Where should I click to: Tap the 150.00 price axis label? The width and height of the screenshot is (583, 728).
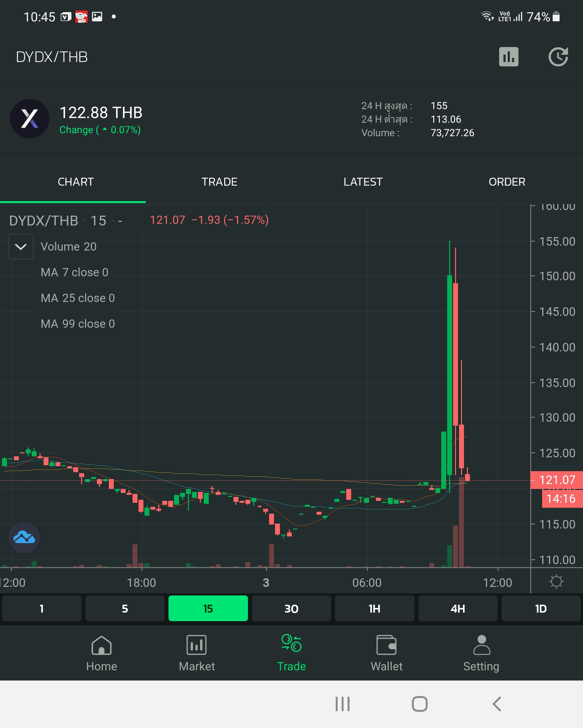(557, 276)
